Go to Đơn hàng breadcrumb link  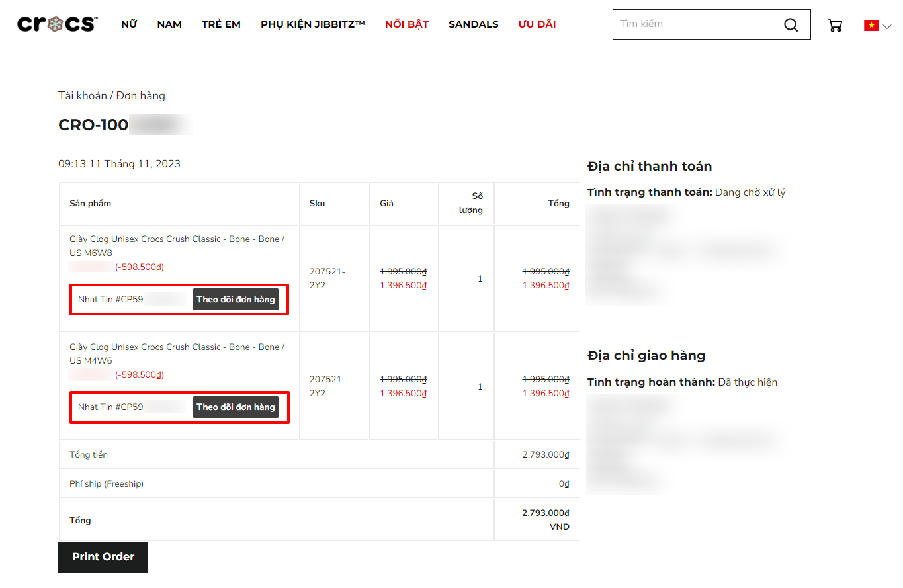point(141,96)
